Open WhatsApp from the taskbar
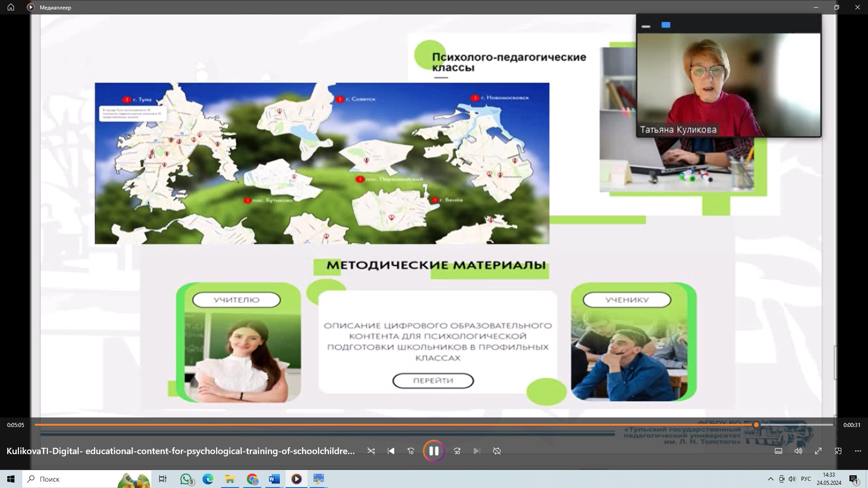Screen dimensions: 868x488 186,479
